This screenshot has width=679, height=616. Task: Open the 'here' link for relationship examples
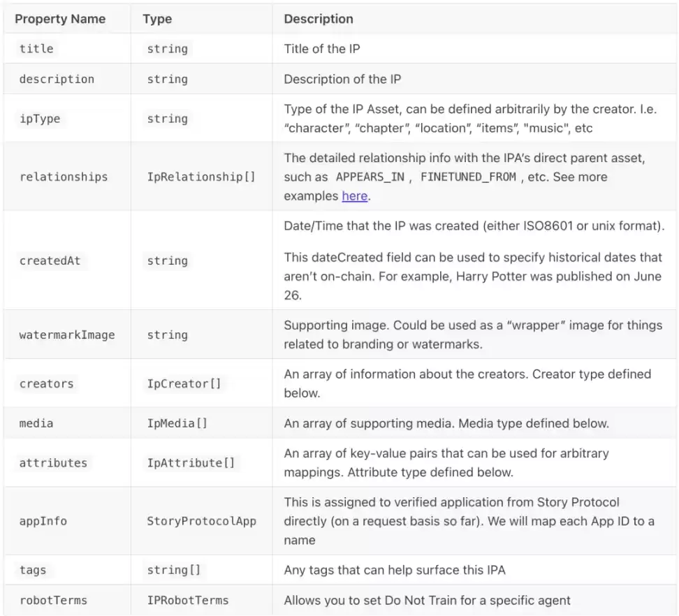pos(354,196)
